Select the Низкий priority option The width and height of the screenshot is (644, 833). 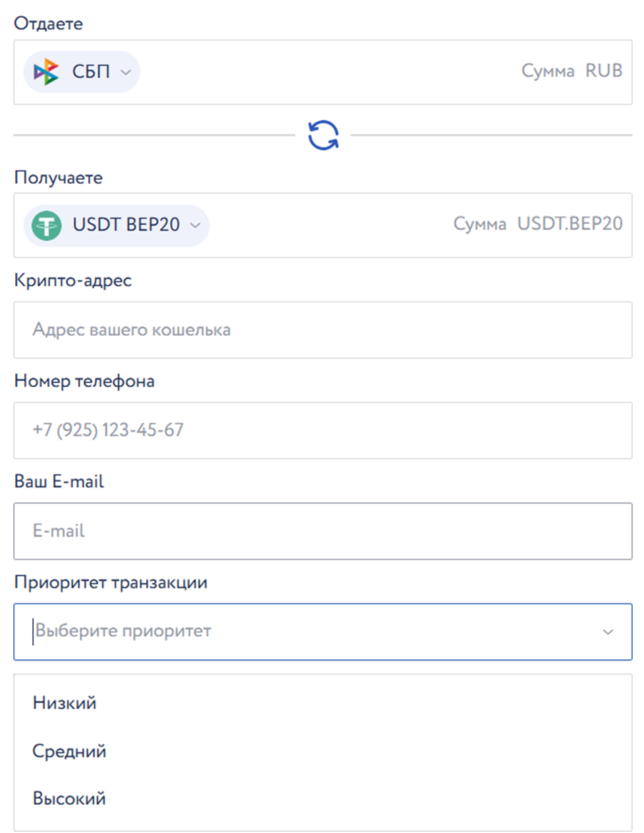pyautogui.click(x=65, y=703)
